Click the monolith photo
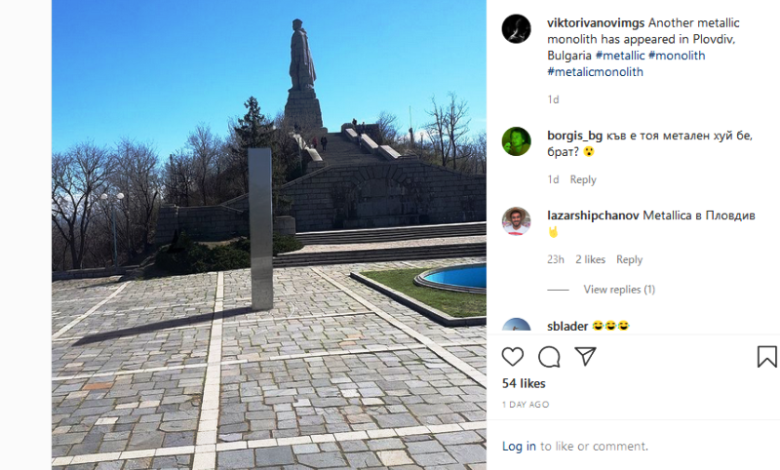The height and width of the screenshot is (470, 780). 269,235
